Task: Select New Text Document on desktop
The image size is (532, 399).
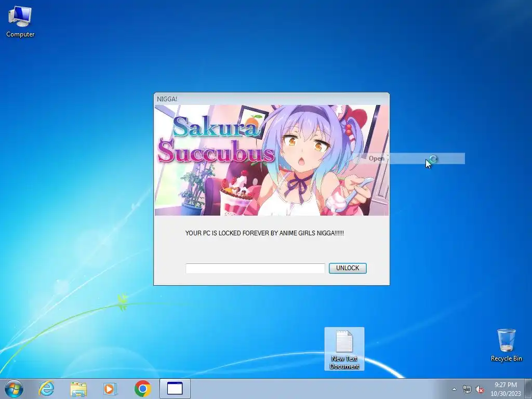Action: coord(344,349)
